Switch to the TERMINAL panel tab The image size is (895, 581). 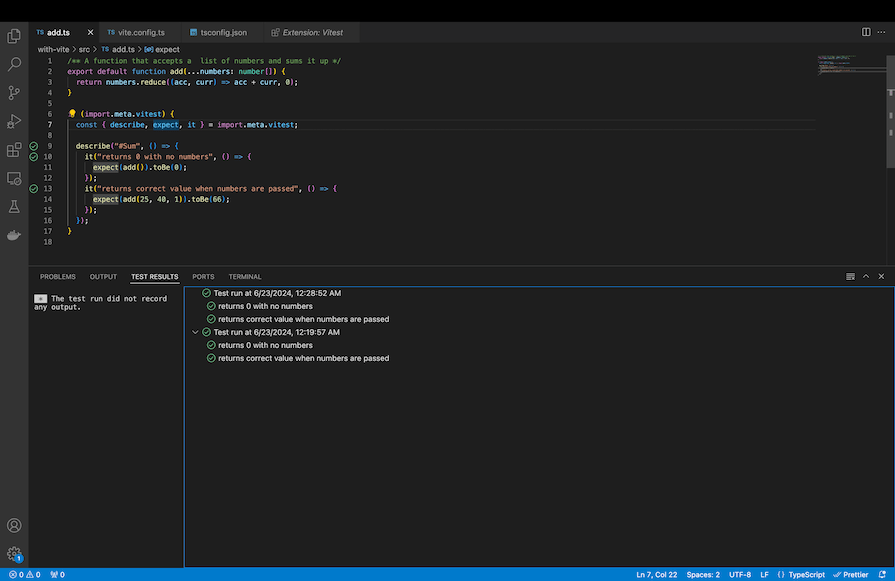coord(244,277)
